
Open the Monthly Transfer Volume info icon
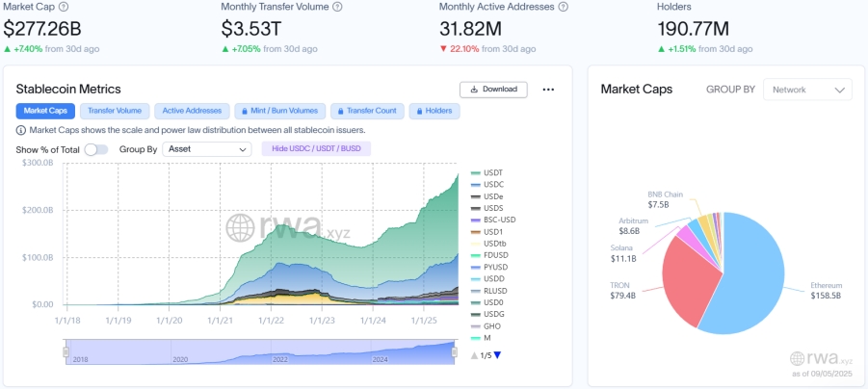[337, 7]
